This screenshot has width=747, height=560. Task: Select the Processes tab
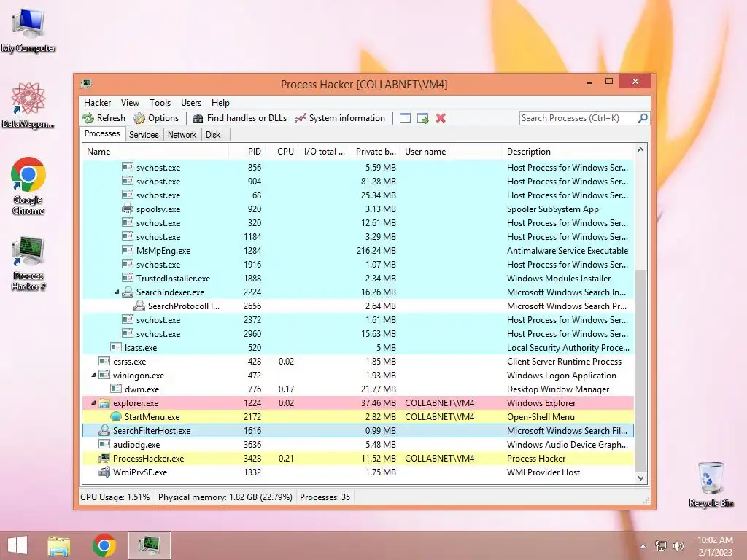click(x=102, y=134)
